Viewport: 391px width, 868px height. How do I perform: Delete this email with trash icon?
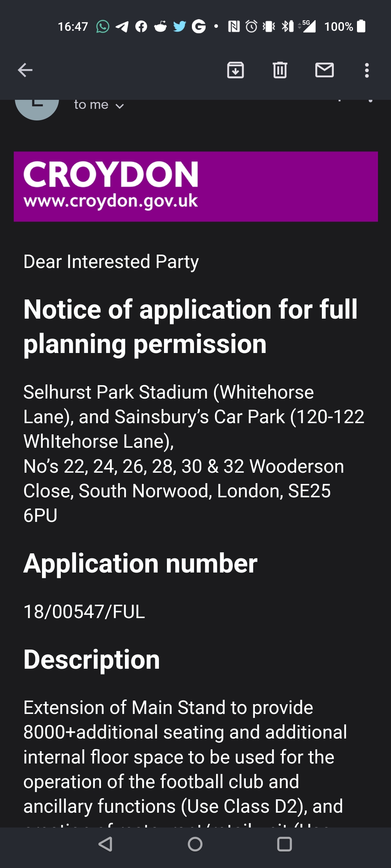(x=280, y=70)
